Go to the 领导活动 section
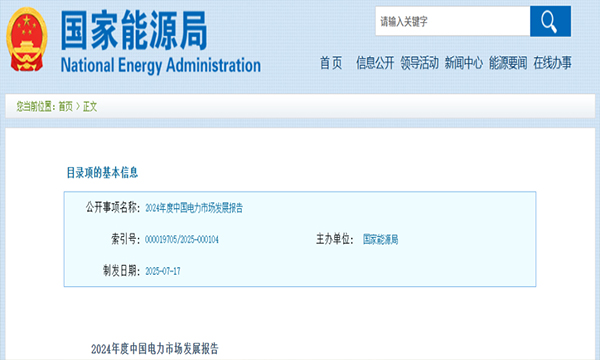This screenshot has width=600, height=360. tap(419, 63)
